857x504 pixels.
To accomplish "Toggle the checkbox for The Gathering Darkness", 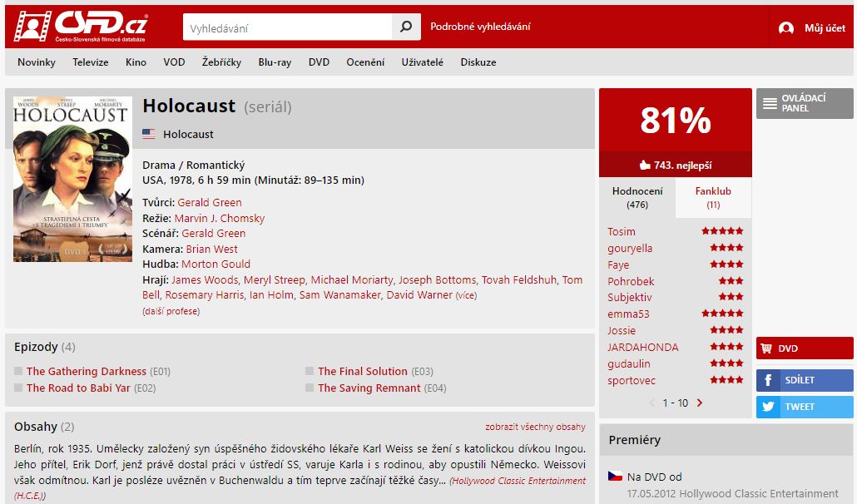I will [18, 371].
